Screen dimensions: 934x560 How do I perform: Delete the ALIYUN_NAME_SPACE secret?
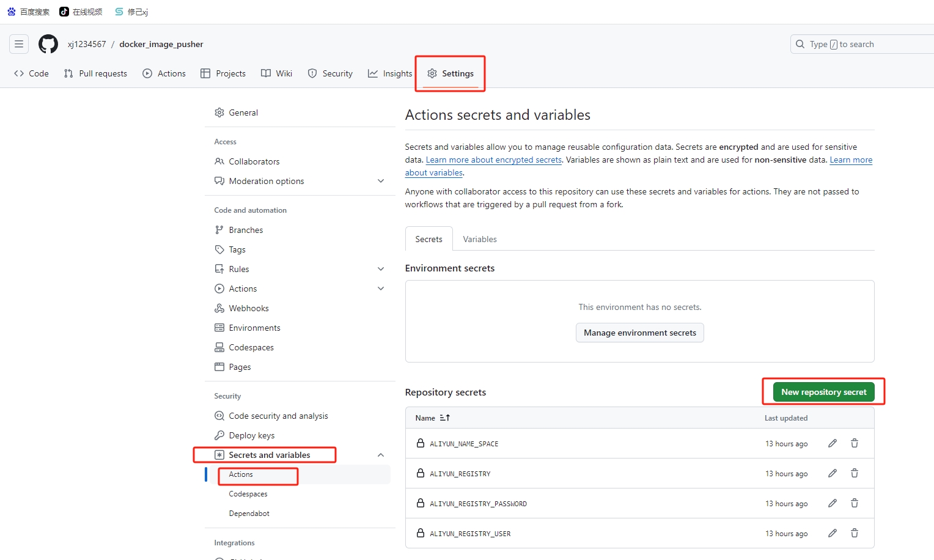coord(854,443)
